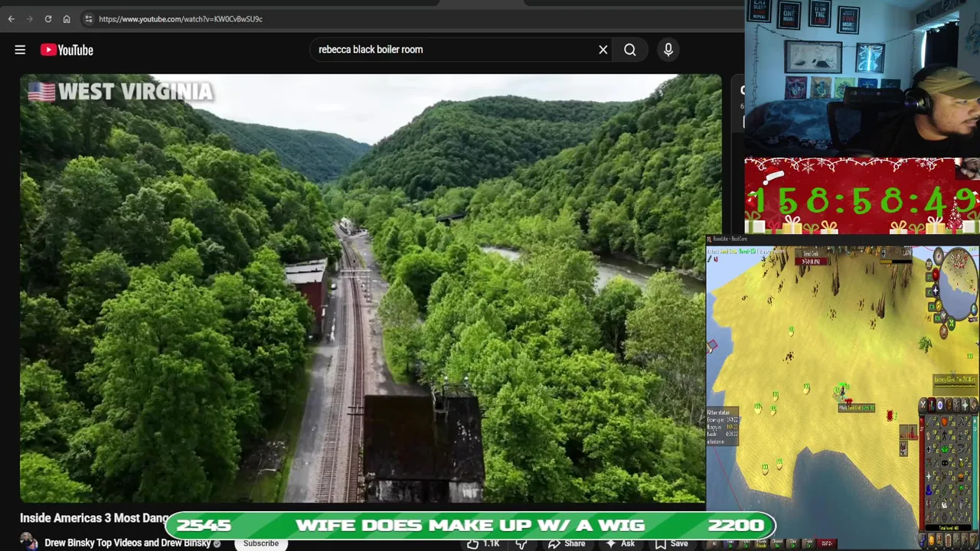Screen dimensions: 980x551
Task: Click the West Virginia video player
Action: (371, 288)
